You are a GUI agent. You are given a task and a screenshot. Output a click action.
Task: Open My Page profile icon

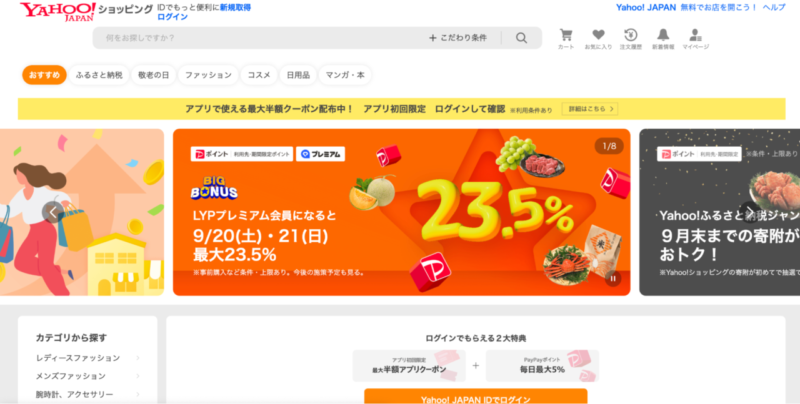[695, 39]
